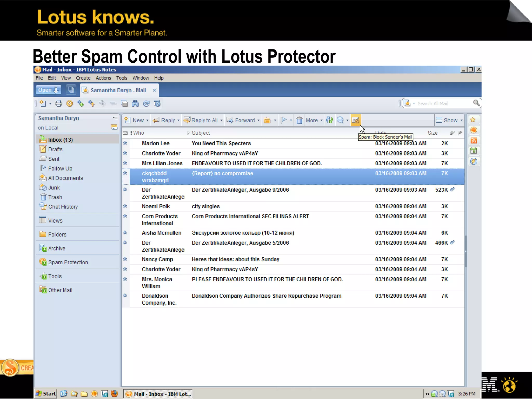Click Firefox icon in the taskbar

pyautogui.click(x=114, y=394)
